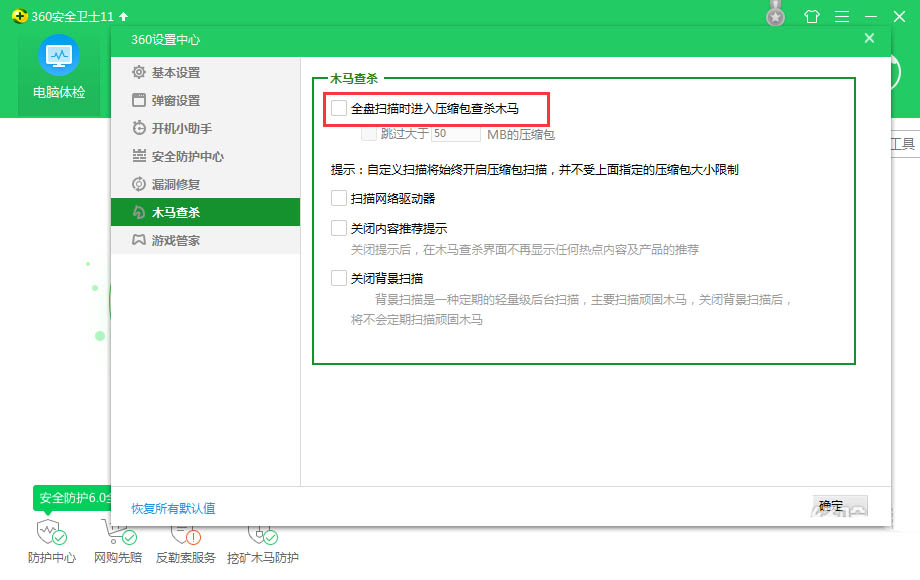Open the hamburger main menu
The height and width of the screenshot is (580, 920).
click(x=841, y=16)
